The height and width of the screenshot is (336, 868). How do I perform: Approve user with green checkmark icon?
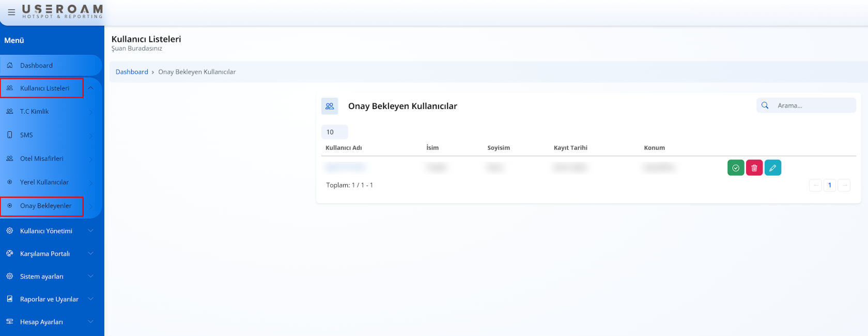[x=736, y=168]
